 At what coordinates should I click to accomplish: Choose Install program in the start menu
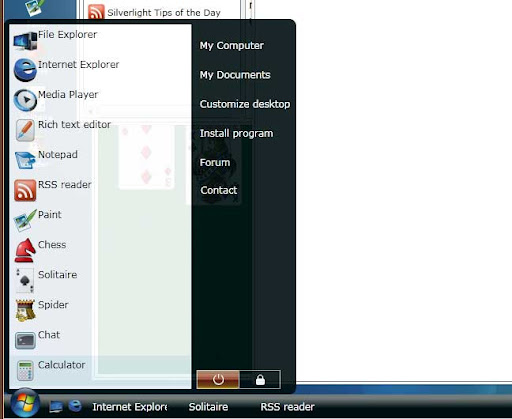coord(236,133)
